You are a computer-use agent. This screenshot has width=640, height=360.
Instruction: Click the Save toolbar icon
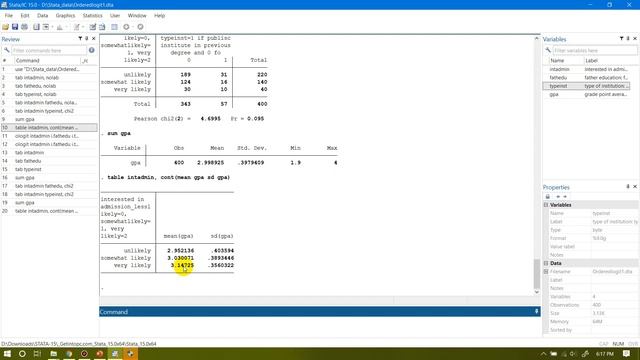[x=15, y=27]
